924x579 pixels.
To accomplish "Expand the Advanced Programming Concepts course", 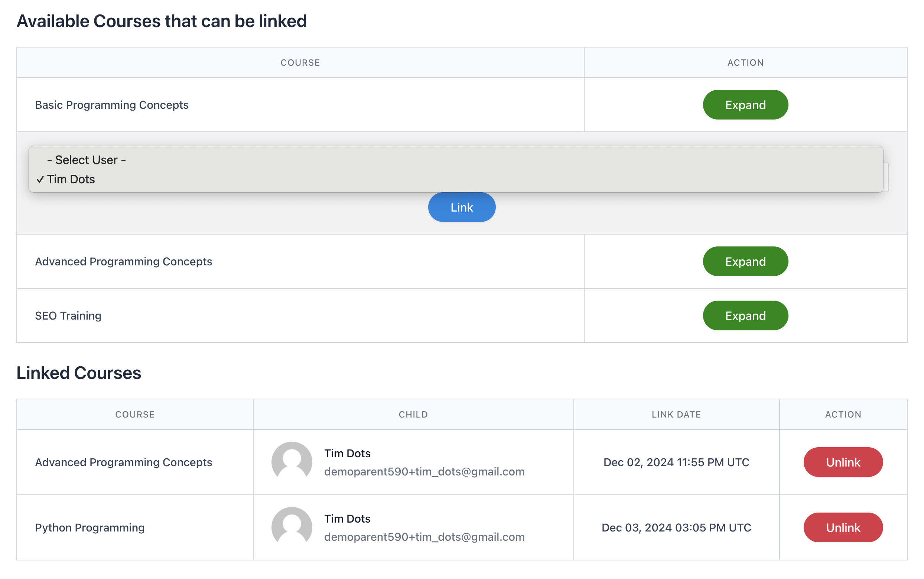I will pos(745,262).
